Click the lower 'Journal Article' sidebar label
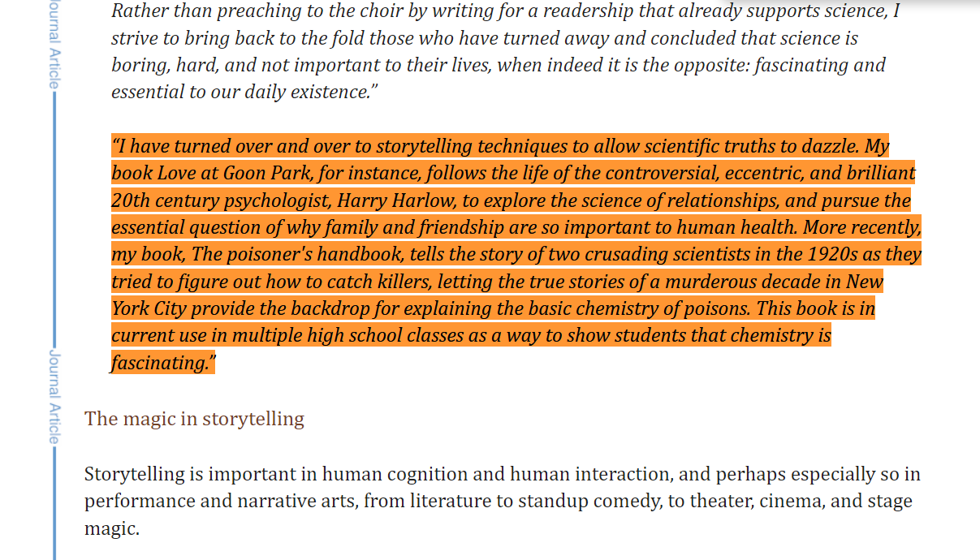980x560 pixels. pyautogui.click(x=53, y=397)
